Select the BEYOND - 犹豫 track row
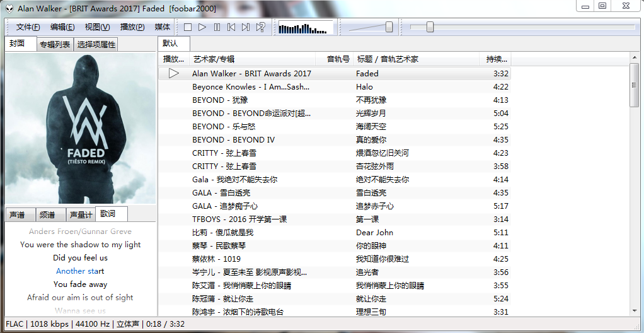 pyautogui.click(x=335, y=100)
